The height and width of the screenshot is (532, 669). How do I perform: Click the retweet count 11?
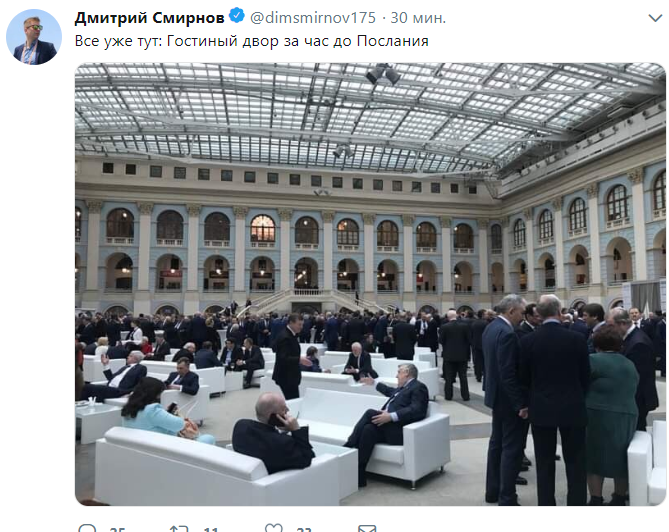click(x=211, y=529)
